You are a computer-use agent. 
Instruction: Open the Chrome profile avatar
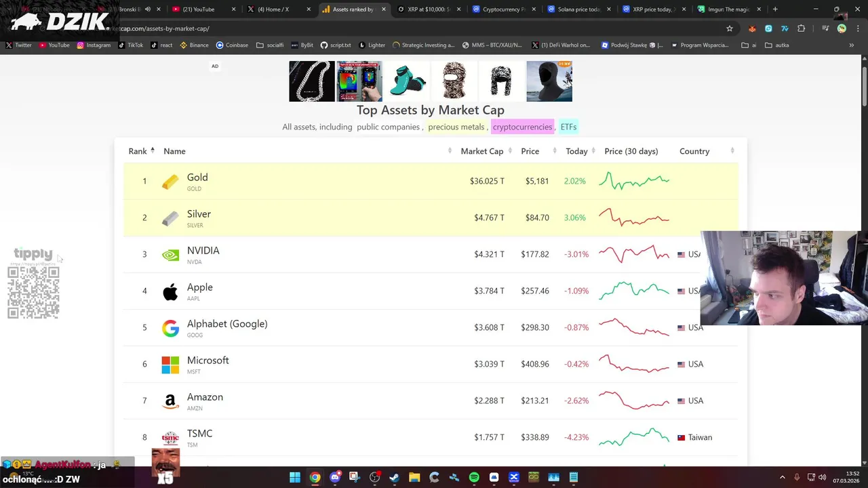tap(842, 28)
